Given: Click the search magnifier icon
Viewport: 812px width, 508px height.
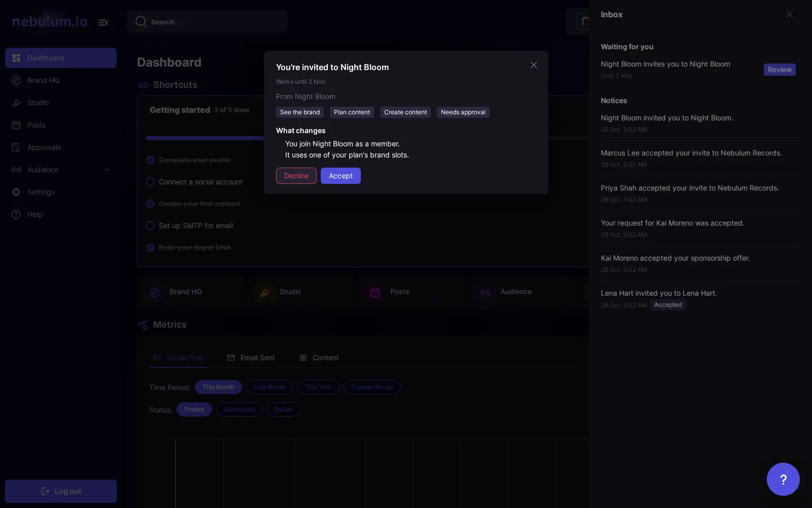Looking at the screenshot, I should (x=141, y=22).
